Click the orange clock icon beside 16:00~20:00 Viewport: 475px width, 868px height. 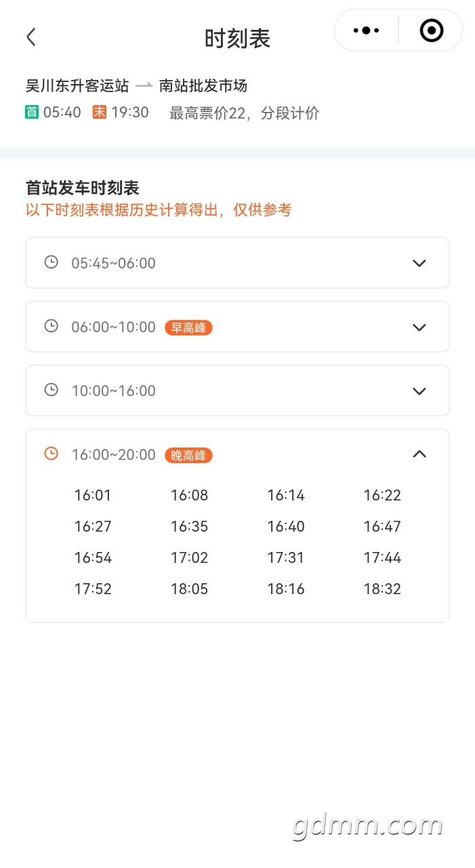click(51, 454)
